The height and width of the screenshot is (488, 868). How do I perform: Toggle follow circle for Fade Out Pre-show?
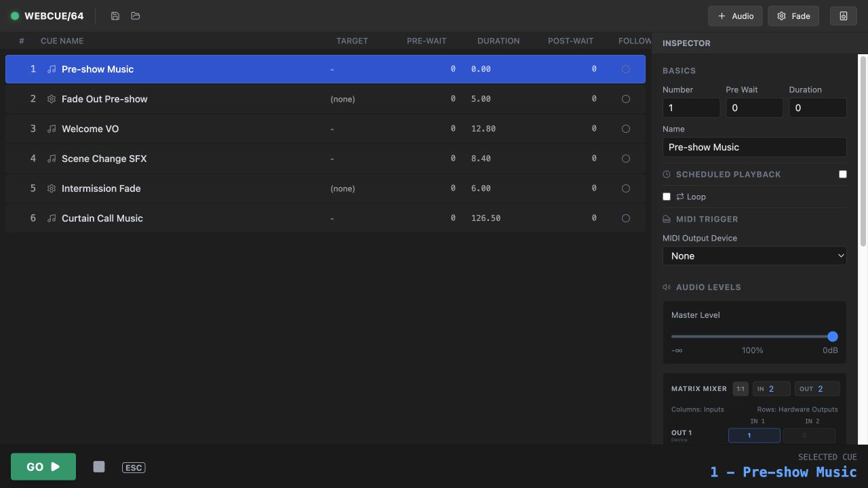[626, 99]
